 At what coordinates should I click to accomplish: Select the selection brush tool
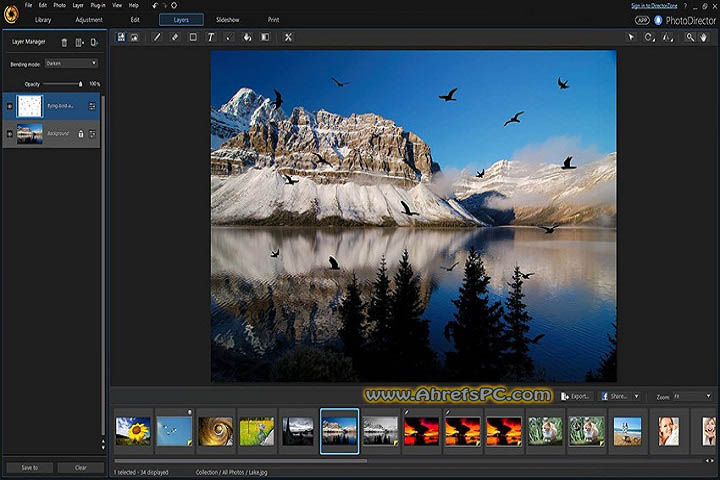(228, 38)
